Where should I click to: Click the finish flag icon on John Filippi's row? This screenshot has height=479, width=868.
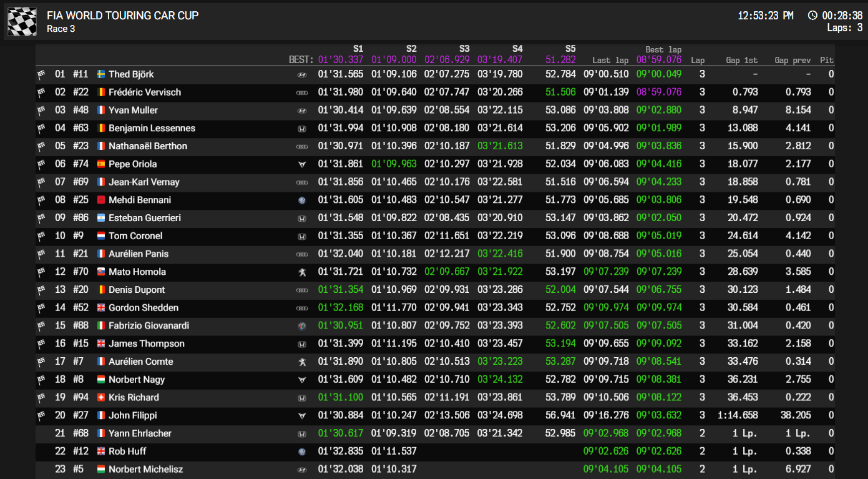click(x=41, y=416)
